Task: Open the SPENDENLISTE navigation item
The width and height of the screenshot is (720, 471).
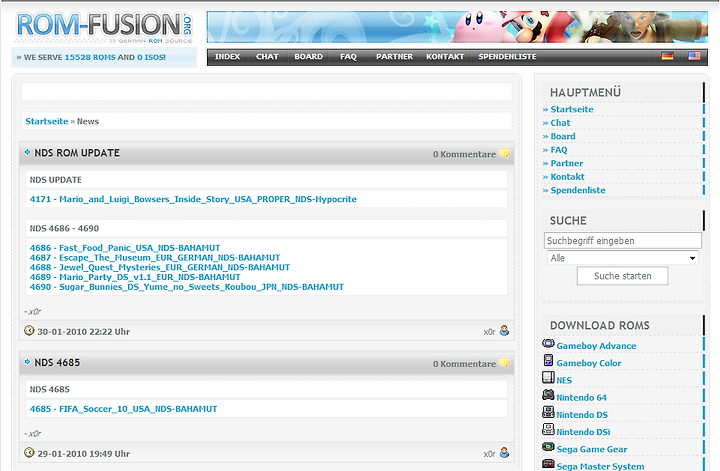Action: pyautogui.click(x=507, y=56)
